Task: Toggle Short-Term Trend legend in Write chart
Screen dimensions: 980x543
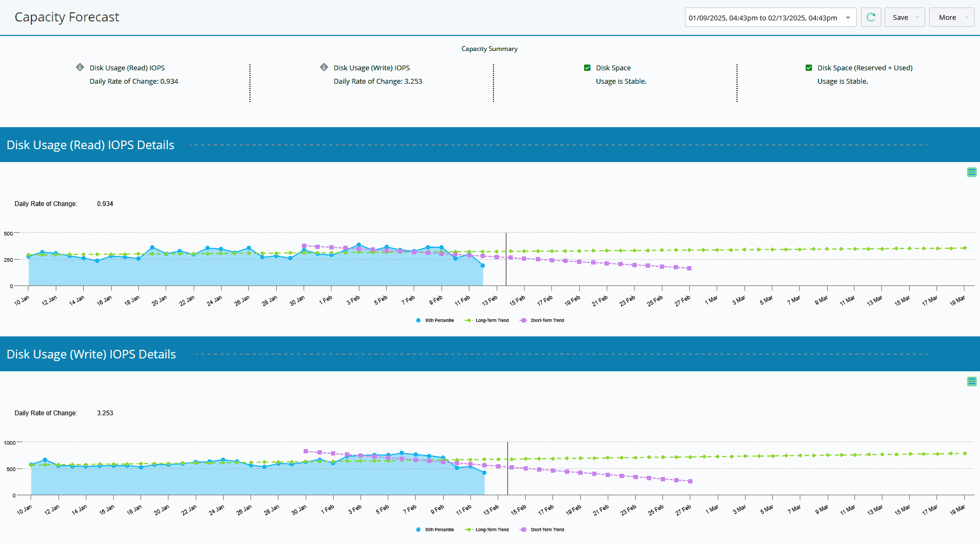Action: [x=542, y=530]
